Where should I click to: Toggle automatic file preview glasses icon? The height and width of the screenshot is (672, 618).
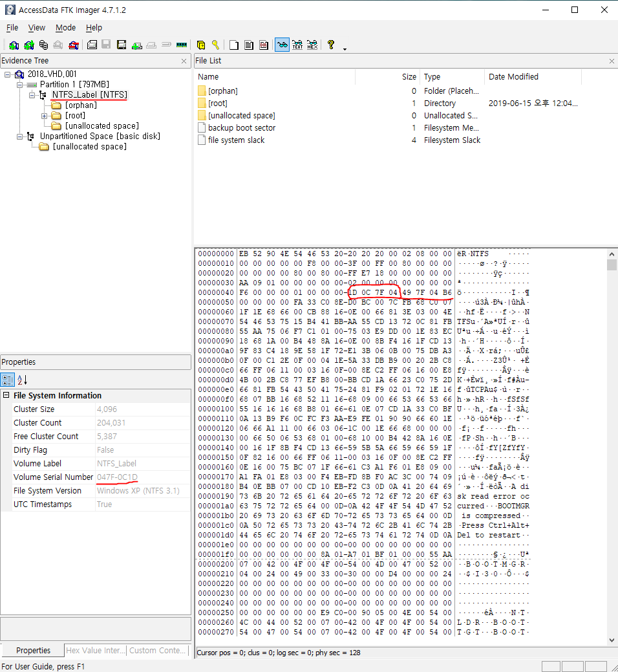pos(282,45)
